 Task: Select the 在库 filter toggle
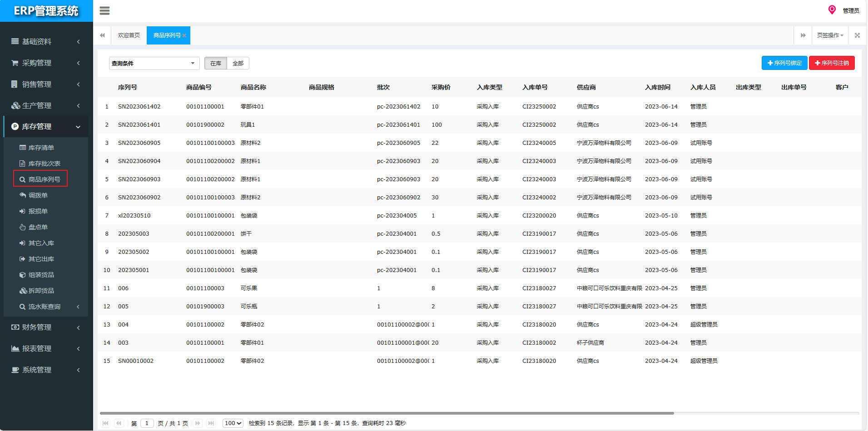coord(216,63)
